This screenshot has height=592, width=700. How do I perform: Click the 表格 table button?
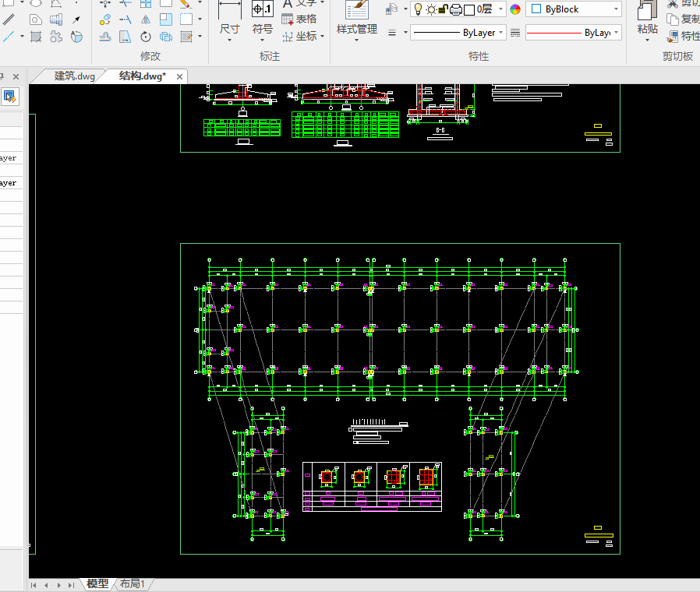click(299, 19)
